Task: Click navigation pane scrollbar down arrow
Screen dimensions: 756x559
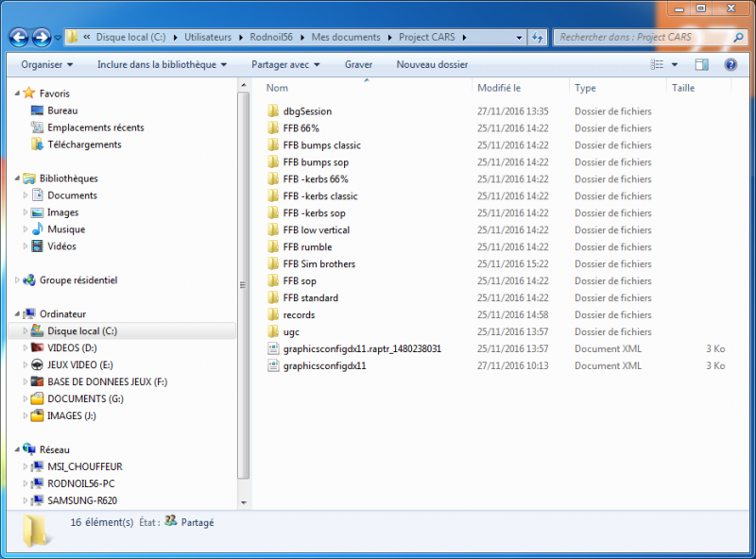Action: click(x=244, y=502)
